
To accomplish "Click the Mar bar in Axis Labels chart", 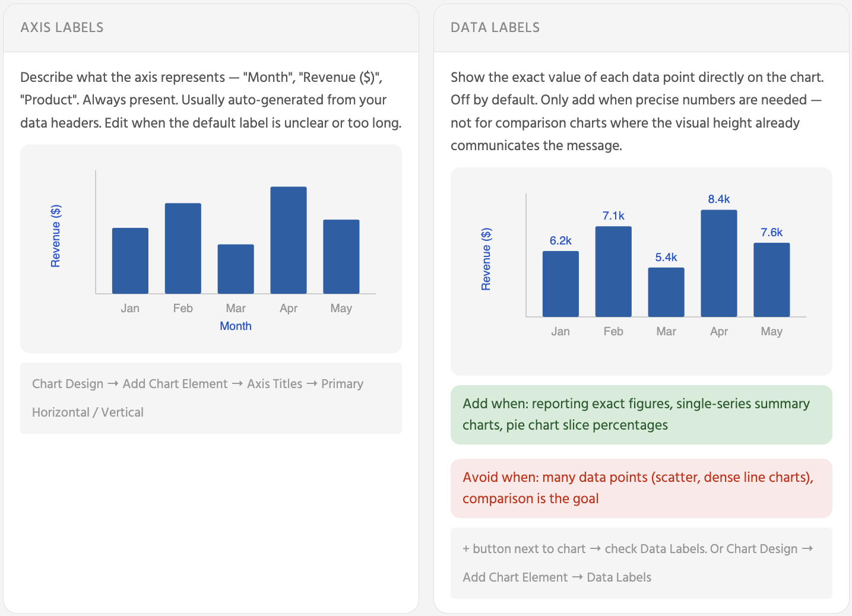I will tap(236, 269).
